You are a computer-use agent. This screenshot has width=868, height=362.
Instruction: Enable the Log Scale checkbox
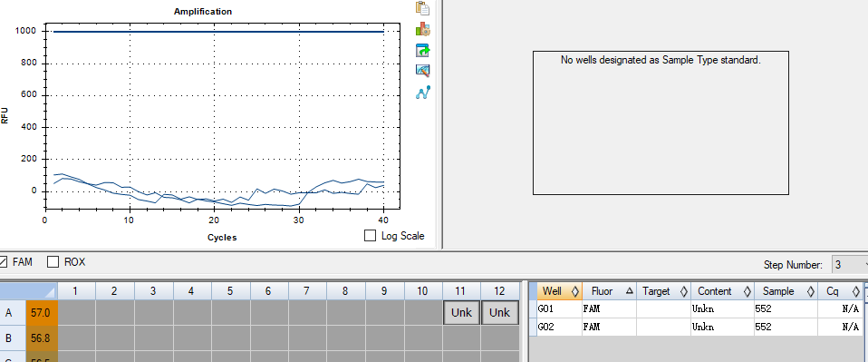click(x=370, y=236)
